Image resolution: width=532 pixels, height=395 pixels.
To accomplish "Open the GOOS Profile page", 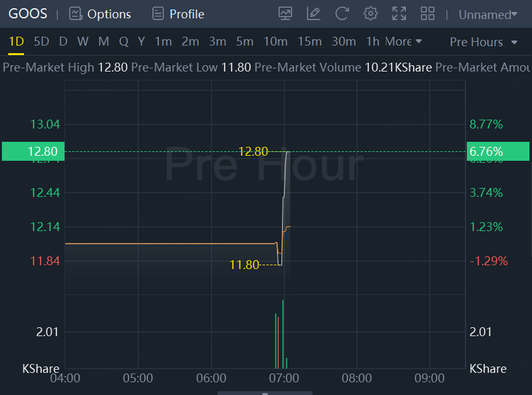I will click(178, 14).
